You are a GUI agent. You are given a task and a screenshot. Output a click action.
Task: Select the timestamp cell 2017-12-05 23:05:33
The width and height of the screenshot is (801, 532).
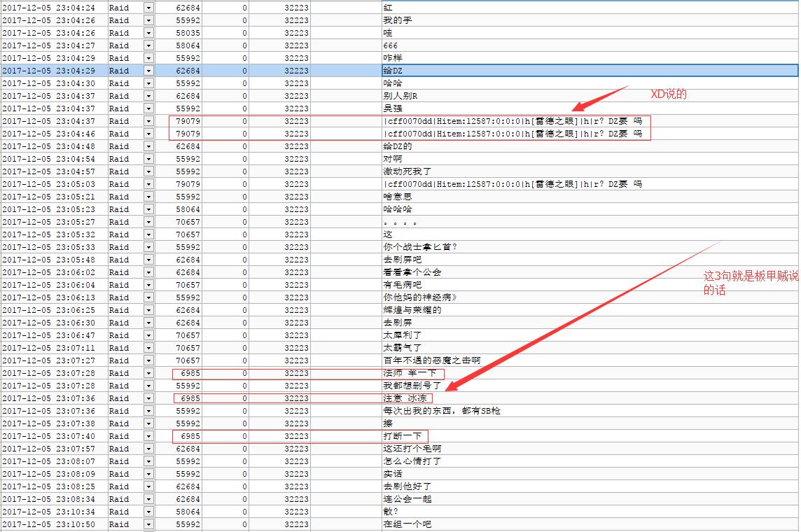[x=49, y=247]
